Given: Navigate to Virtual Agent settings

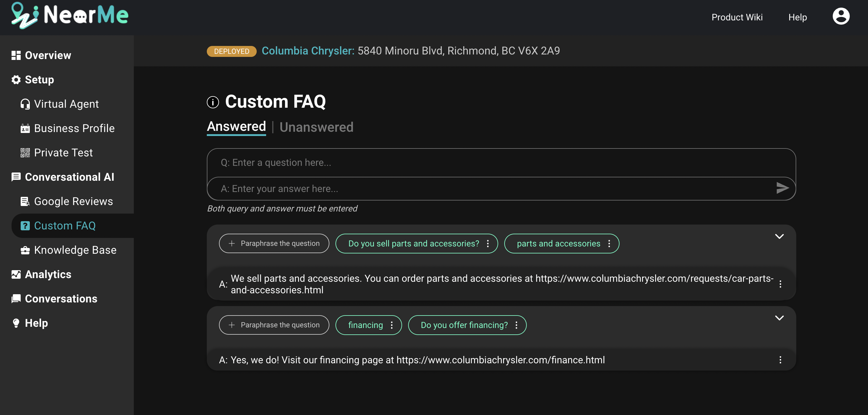Looking at the screenshot, I should pyautogui.click(x=66, y=104).
